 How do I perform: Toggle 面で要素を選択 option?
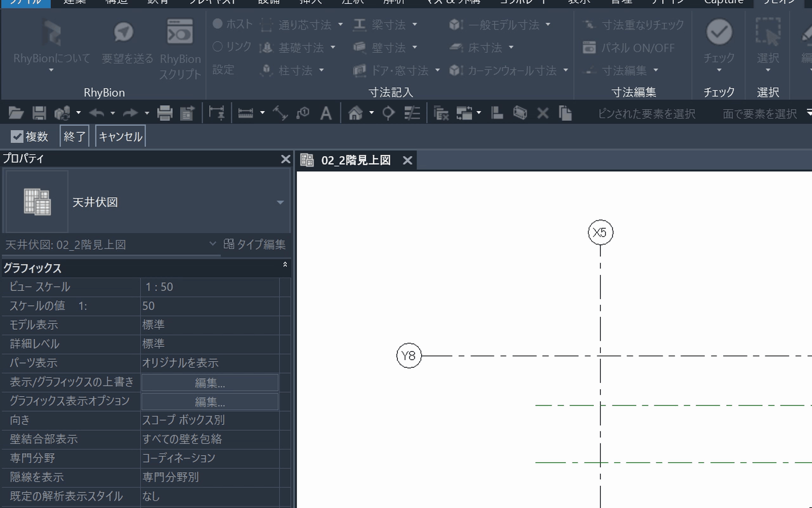pos(760,114)
